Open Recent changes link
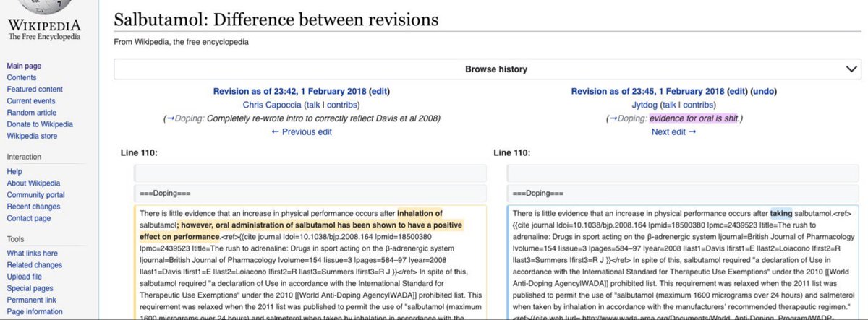 click(x=33, y=207)
